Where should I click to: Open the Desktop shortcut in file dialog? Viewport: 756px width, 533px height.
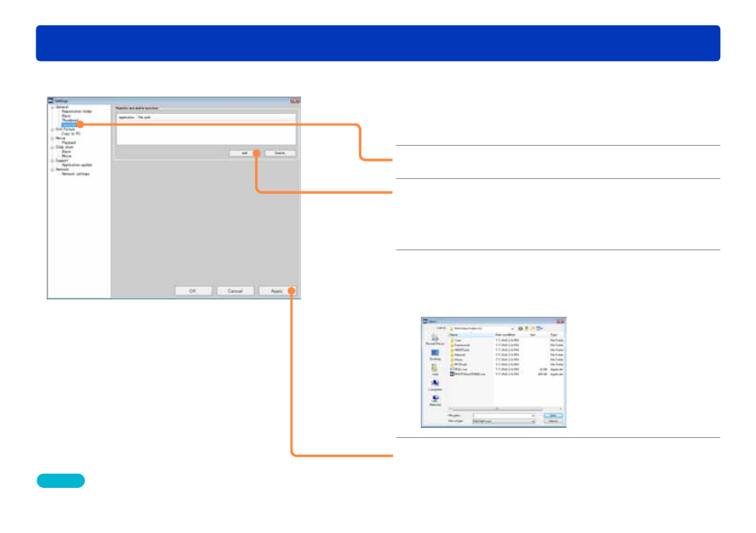(435, 352)
